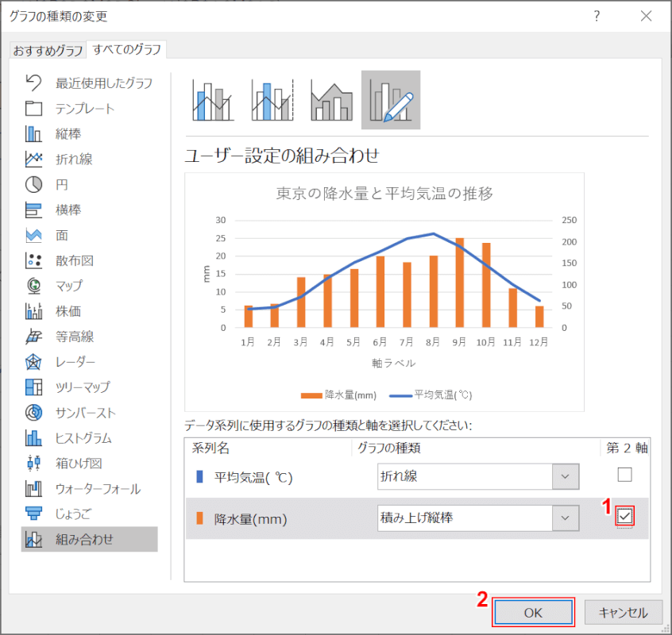Choose the マップ map chart icon
The height and width of the screenshot is (635, 672).
[x=33, y=286]
